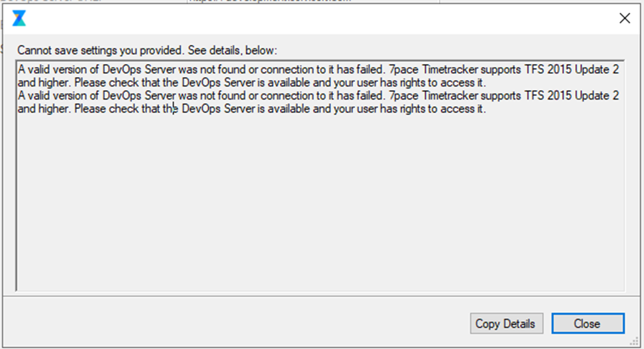Click the Copy Details button

click(x=506, y=324)
